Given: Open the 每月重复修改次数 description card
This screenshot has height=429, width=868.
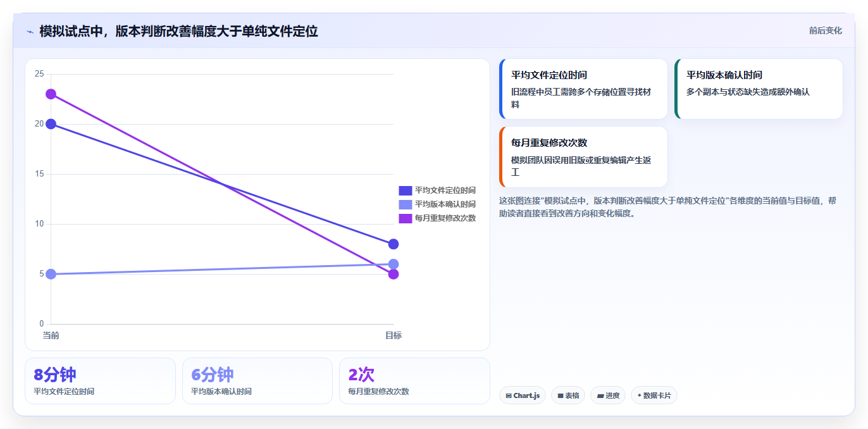Looking at the screenshot, I should coord(583,157).
